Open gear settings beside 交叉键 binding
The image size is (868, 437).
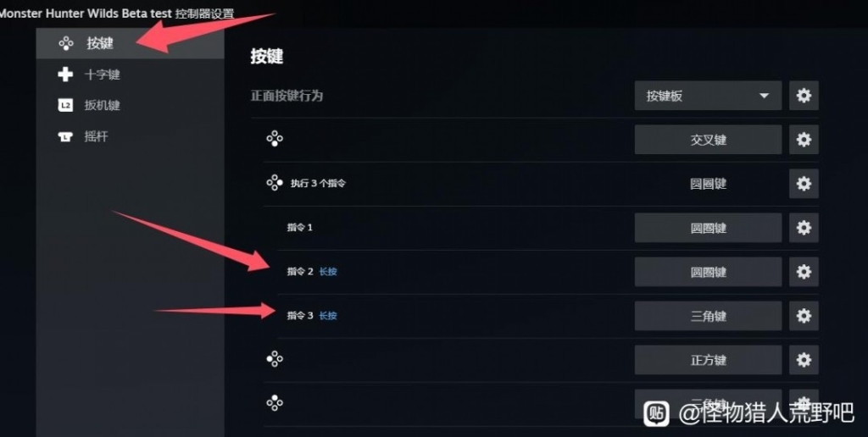pos(804,140)
